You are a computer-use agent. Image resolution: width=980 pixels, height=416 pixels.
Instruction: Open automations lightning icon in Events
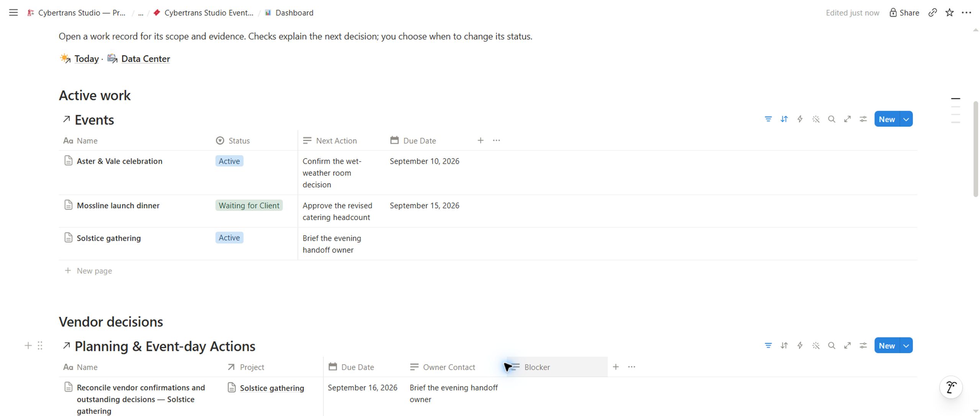click(800, 119)
